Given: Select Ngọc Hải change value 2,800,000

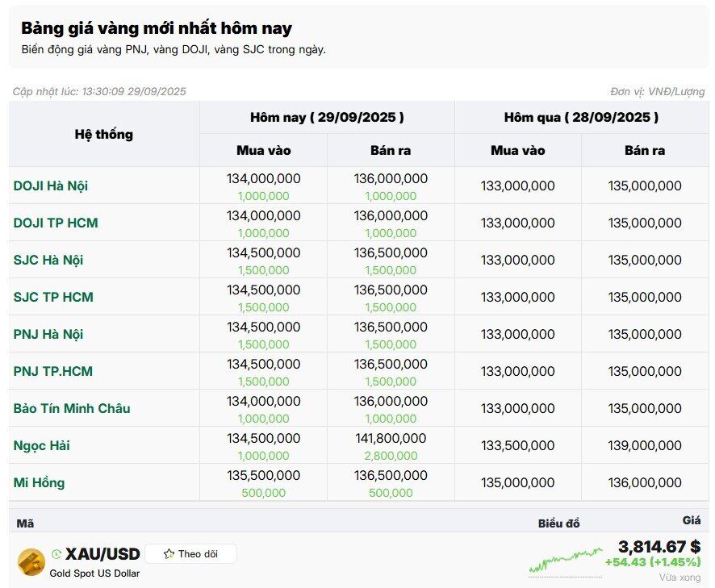Looking at the screenshot, I should coord(391,456).
